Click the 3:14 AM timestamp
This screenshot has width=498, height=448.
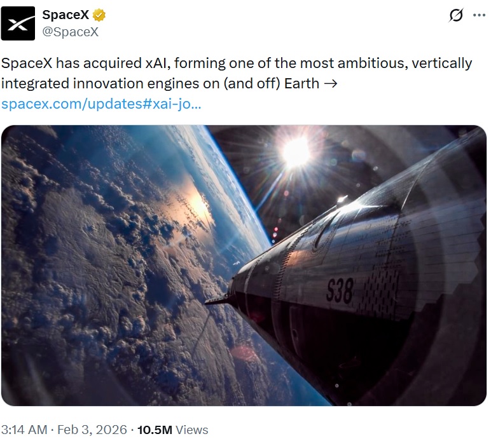pyautogui.click(x=24, y=430)
